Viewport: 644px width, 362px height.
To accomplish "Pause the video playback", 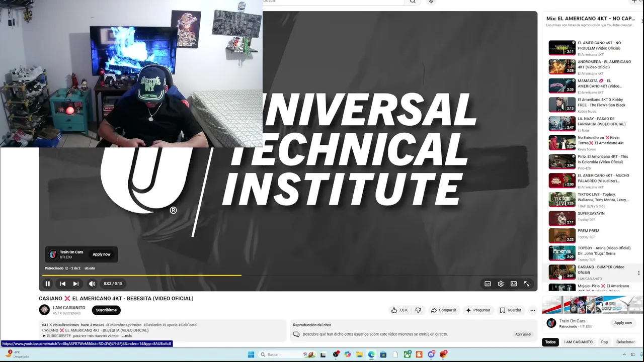I will point(48,284).
